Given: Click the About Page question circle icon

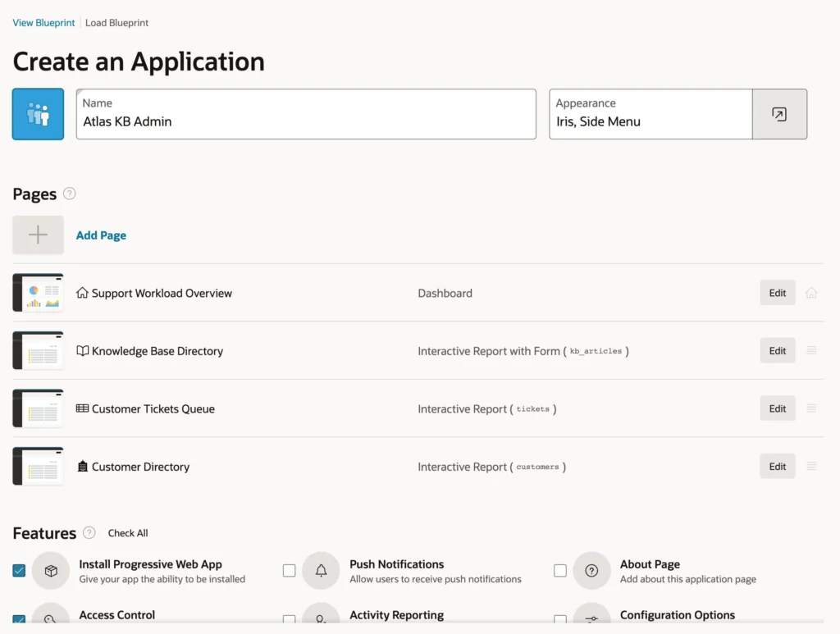Looking at the screenshot, I should pos(591,571).
